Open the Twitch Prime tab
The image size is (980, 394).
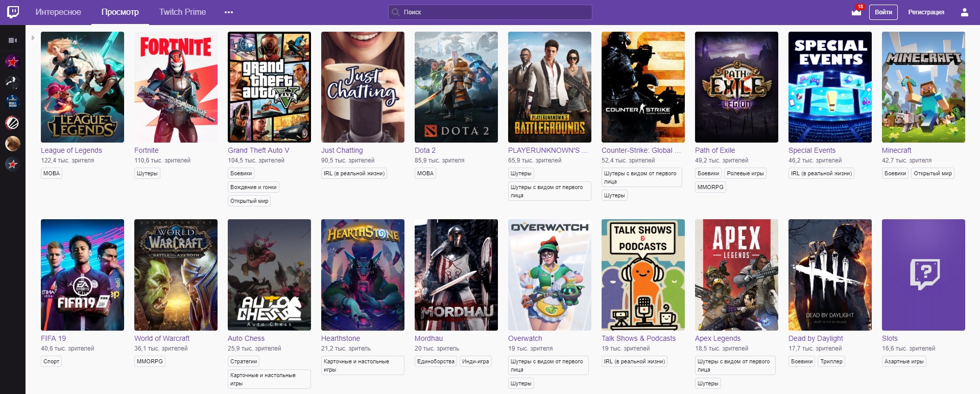pyautogui.click(x=182, y=12)
